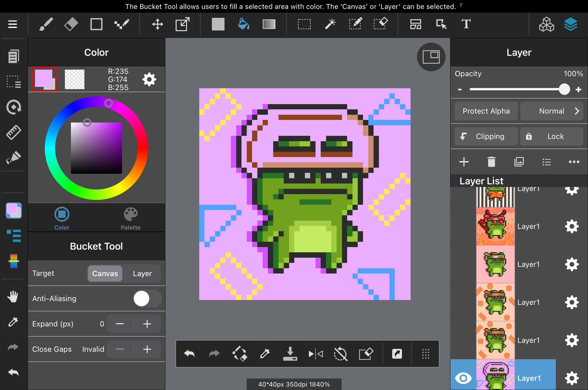Select the Fill gray square tool
This screenshot has width=588, height=390.
coord(218,24)
